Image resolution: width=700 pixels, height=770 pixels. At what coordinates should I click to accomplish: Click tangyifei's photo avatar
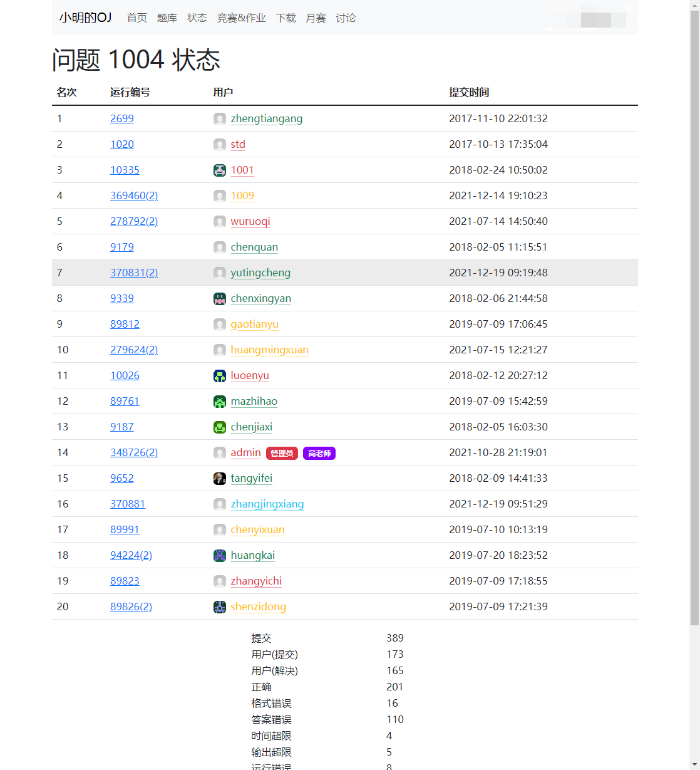click(219, 479)
